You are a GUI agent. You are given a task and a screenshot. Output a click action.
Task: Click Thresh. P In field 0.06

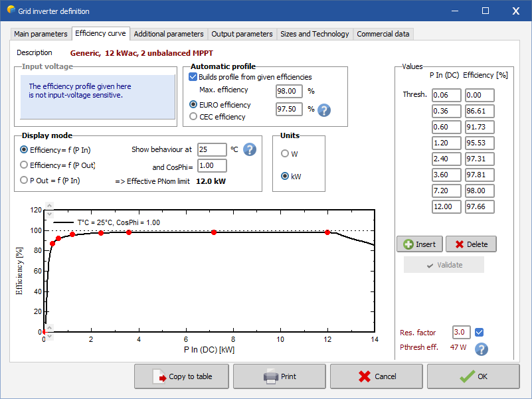point(446,95)
